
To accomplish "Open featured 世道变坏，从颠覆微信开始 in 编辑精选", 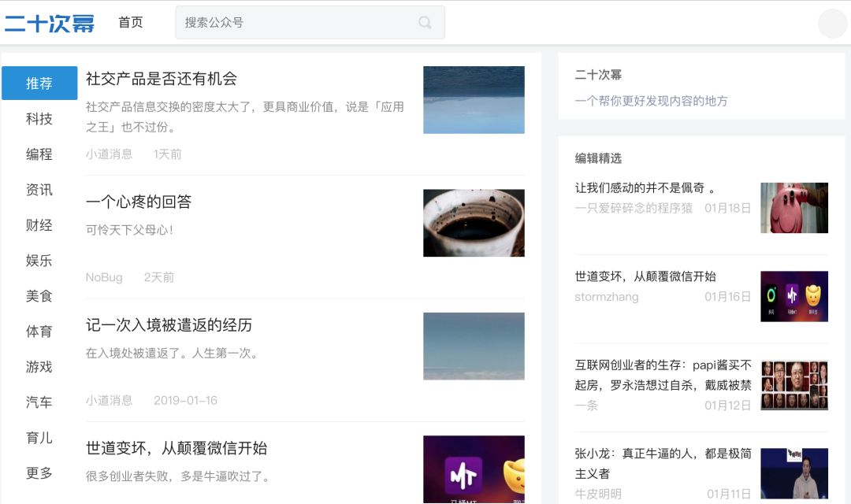I will point(645,276).
